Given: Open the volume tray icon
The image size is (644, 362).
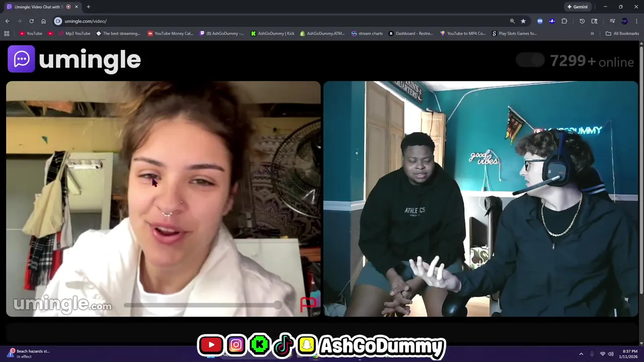Looking at the screenshot, I should point(611,354).
